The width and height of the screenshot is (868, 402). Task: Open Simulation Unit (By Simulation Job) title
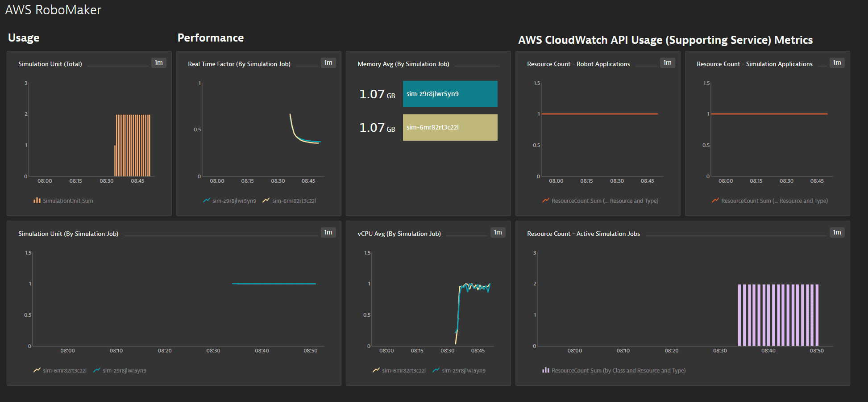tap(68, 234)
